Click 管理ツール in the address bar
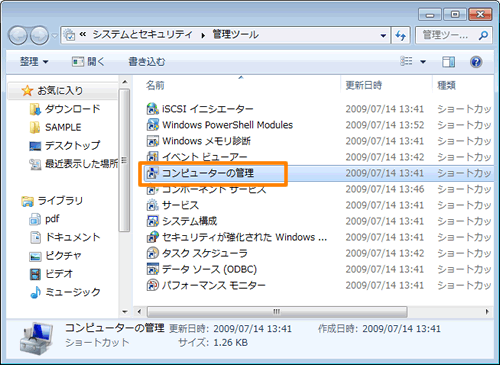The width and height of the screenshot is (500, 365). pyautogui.click(x=235, y=35)
